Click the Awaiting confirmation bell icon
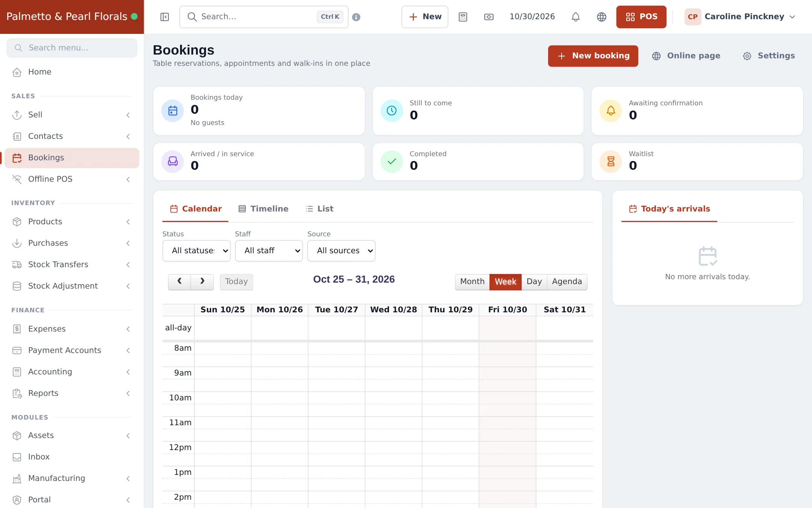 tap(611, 111)
